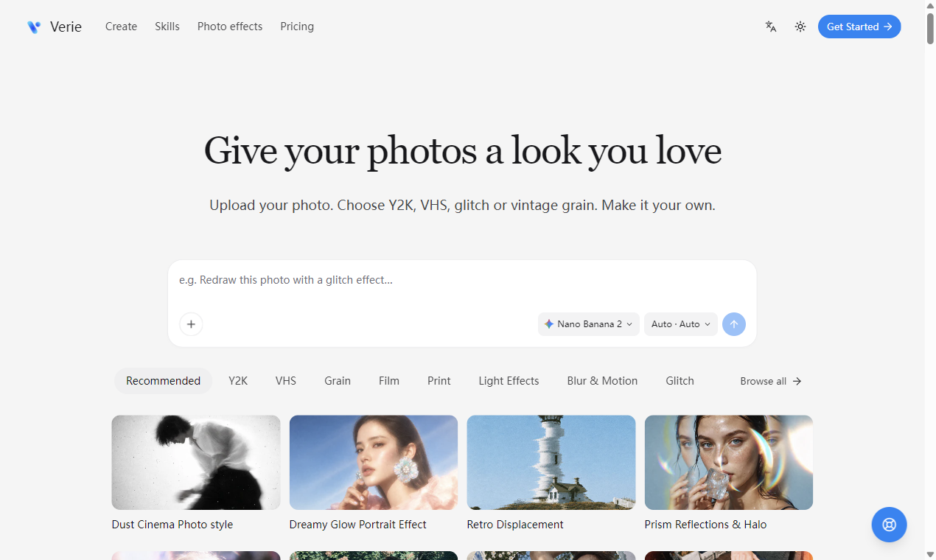Viewport: 936px width, 560px height.
Task: Submit prompt with the up-arrow send button
Action: (734, 324)
